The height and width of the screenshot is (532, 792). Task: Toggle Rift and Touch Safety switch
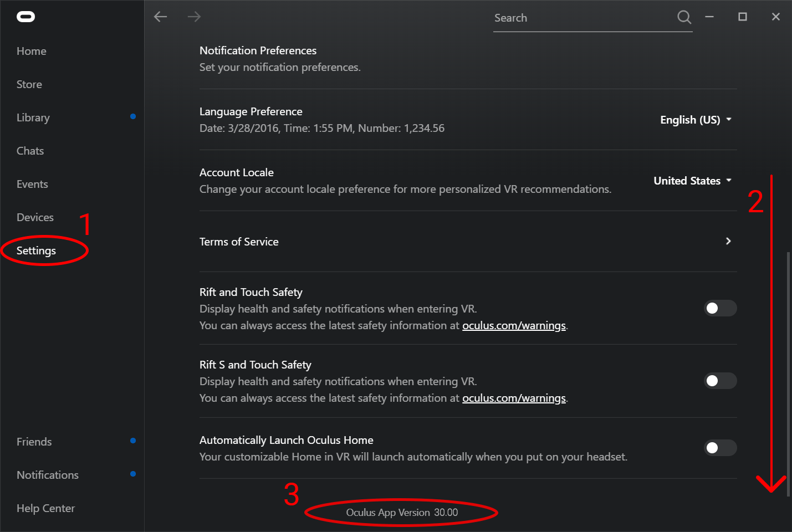pos(720,308)
